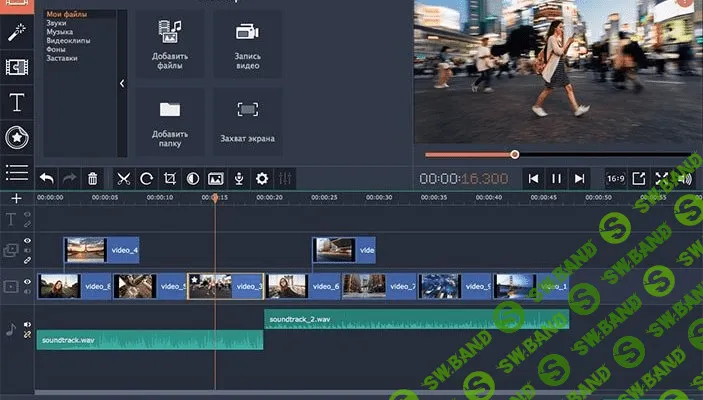Select video_4 overlay clip
The image size is (703, 400).
pyautogui.click(x=101, y=250)
